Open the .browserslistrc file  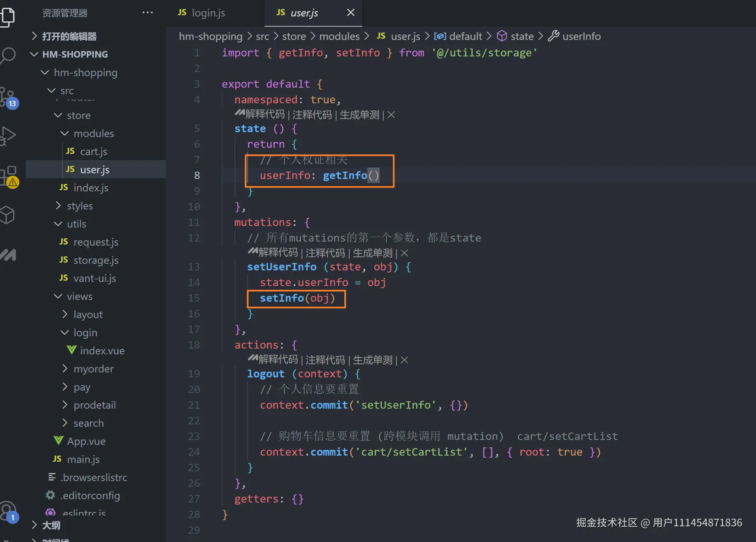click(x=96, y=477)
